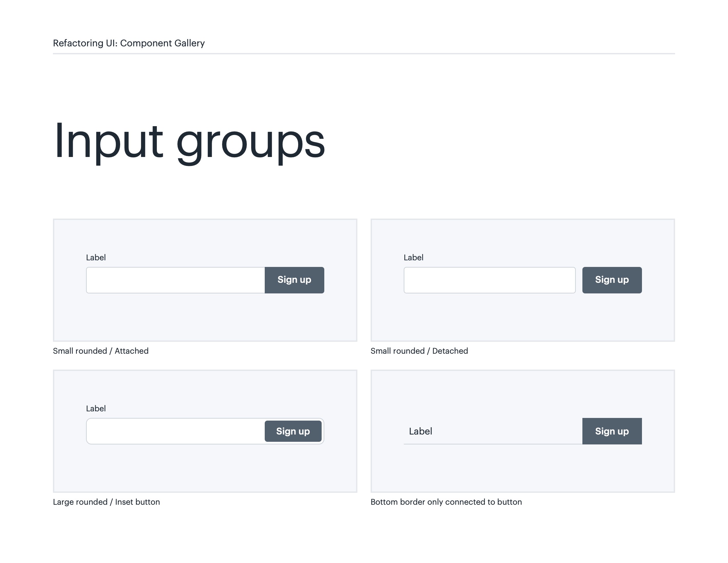Click Bottom border only connected to button caption
728x563 pixels.
pyautogui.click(x=446, y=502)
